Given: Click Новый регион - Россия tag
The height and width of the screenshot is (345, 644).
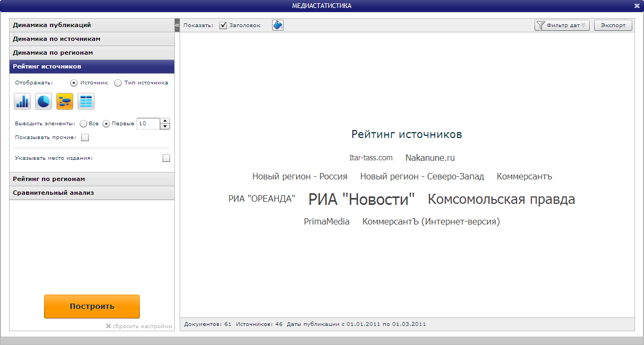Looking at the screenshot, I should click(300, 177).
